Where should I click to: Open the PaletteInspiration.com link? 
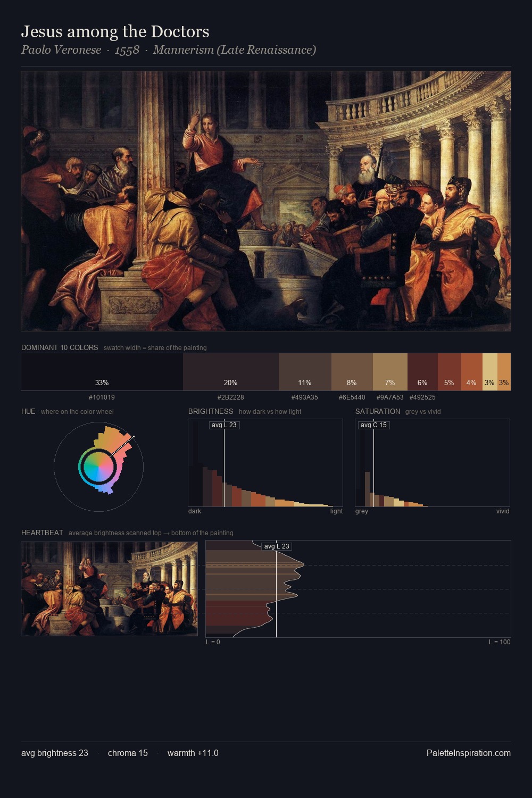469,753
